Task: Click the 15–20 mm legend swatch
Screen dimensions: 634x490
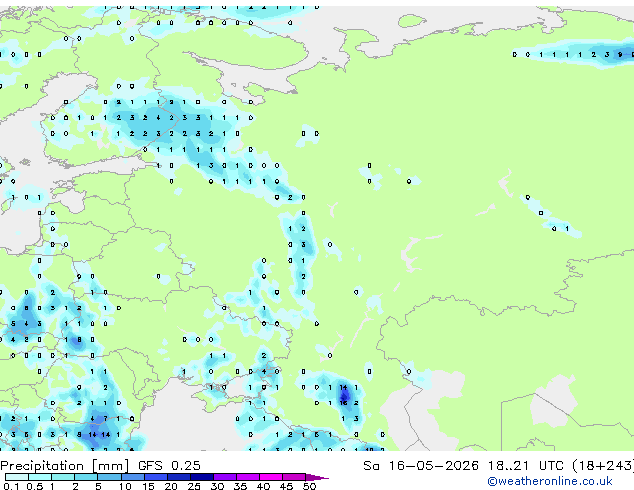Action: (155, 477)
